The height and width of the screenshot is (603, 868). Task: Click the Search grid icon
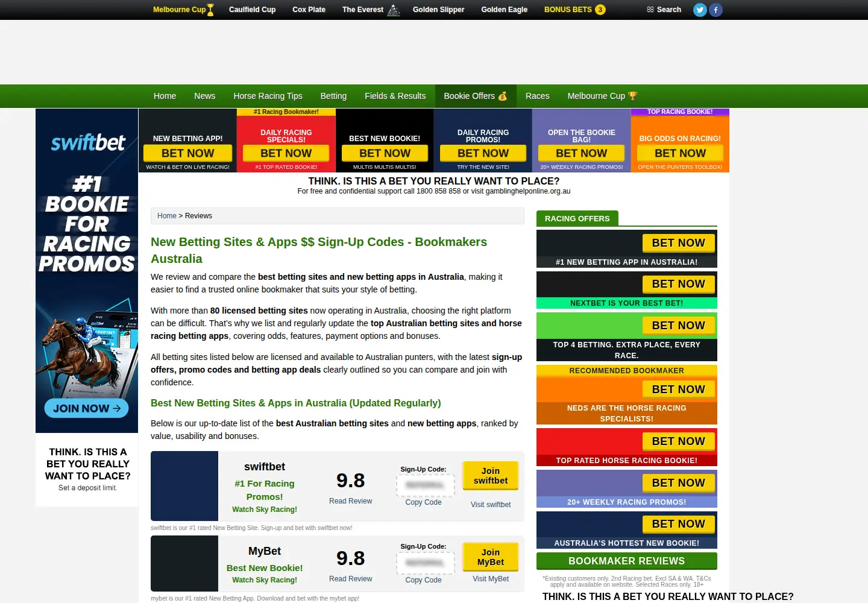click(x=650, y=10)
